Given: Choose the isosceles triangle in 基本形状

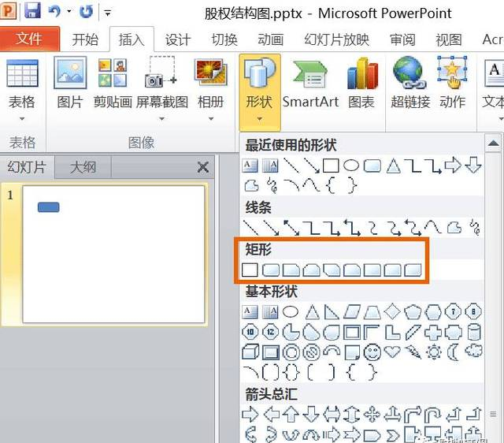Looking at the screenshot, I should click(x=312, y=311).
